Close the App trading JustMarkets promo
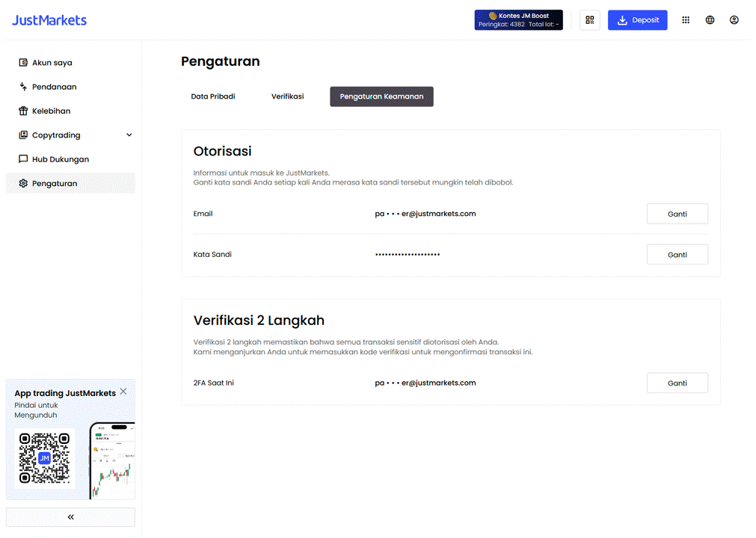756x538 pixels. (123, 392)
